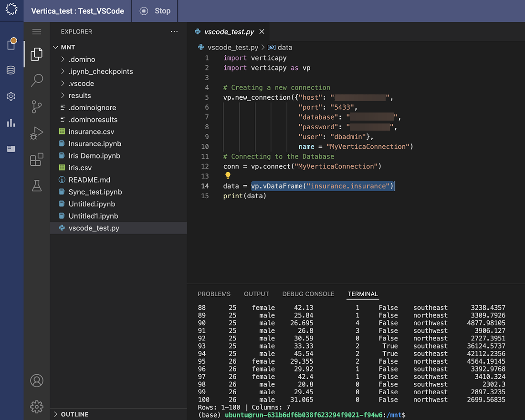Expand the .vscode folder
Viewport: 525px width, 420px height.
[81, 83]
